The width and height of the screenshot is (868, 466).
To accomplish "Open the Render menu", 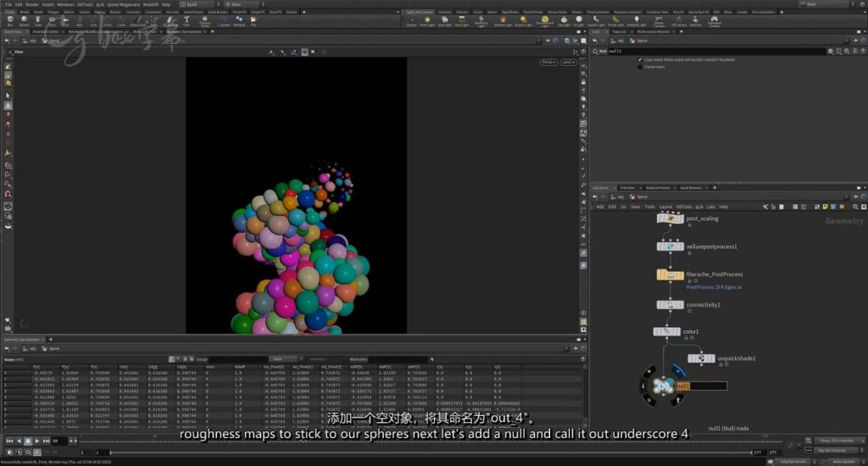I will (32, 4).
